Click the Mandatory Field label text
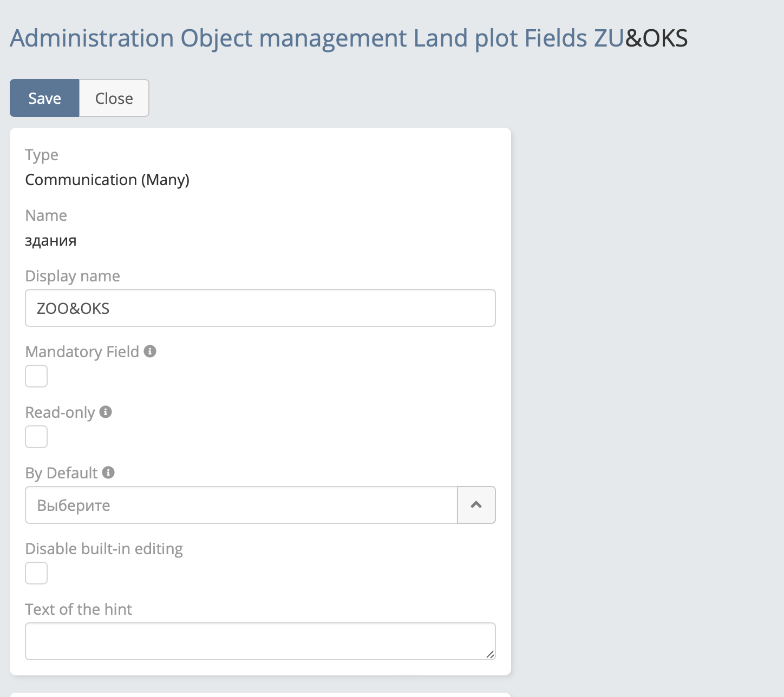Image resolution: width=784 pixels, height=697 pixels. tap(82, 352)
